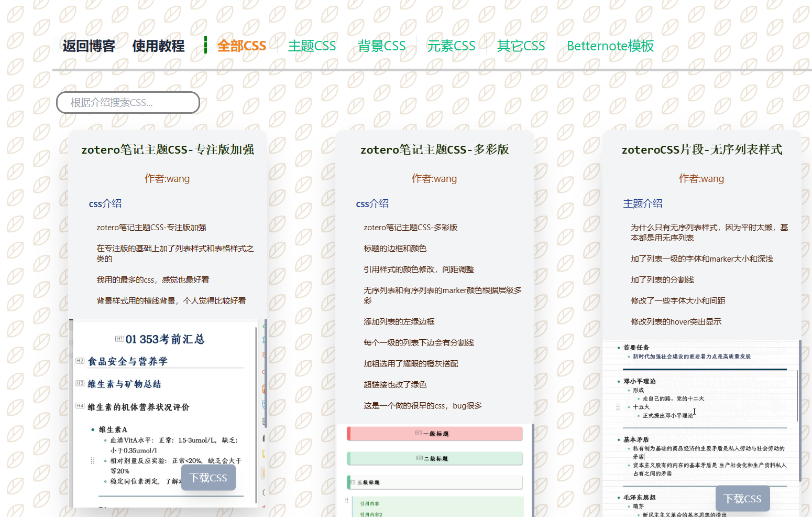
Task: Click text 超链接也改了绿色
Action: 395,385
